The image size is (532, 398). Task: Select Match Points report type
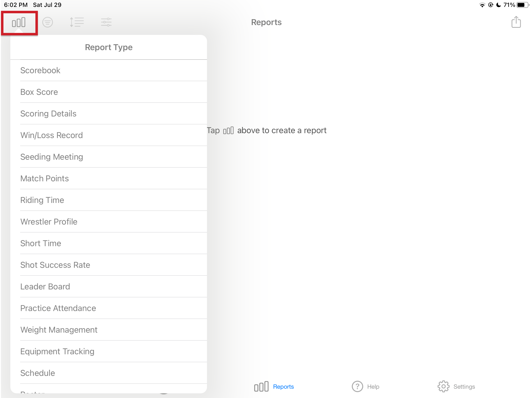tap(44, 179)
